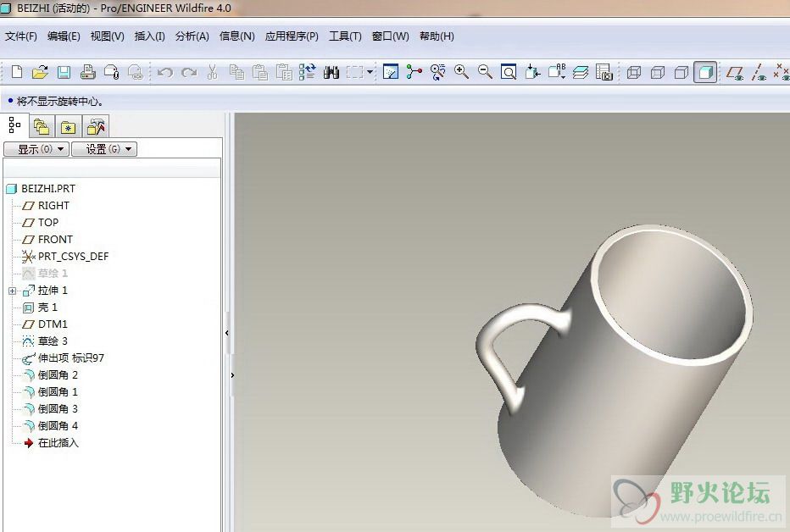Click the Cut scissors icon
The width and height of the screenshot is (790, 532).
click(x=212, y=72)
